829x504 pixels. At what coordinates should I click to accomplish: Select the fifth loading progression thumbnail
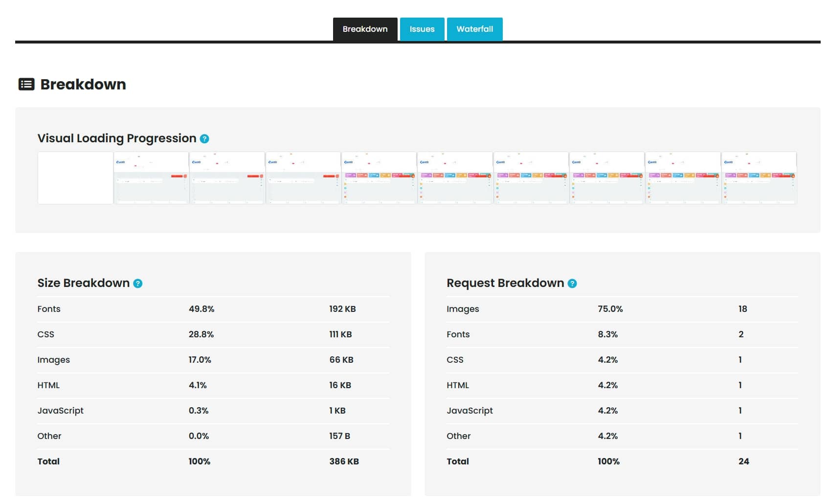[379, 178]
